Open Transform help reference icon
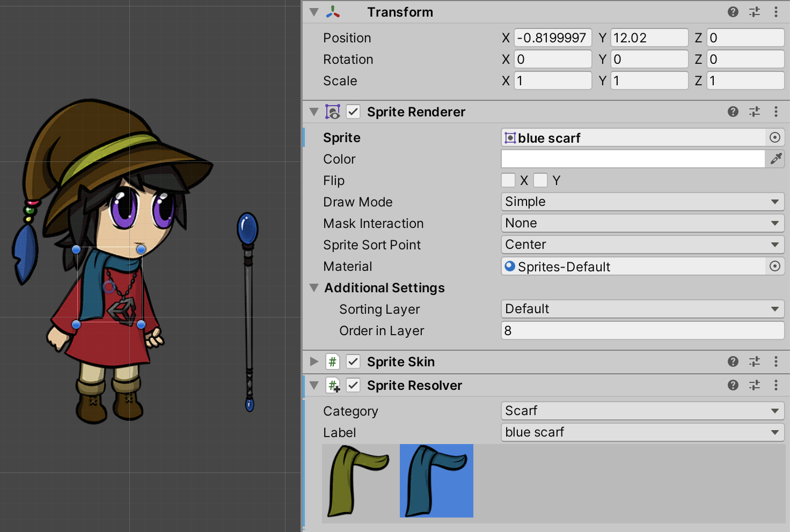 (x=733, y=12)
